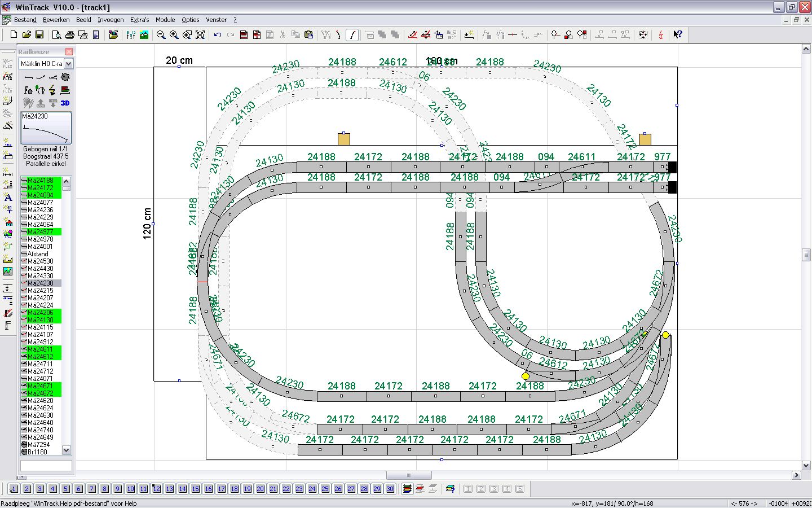Open print preview icon
Screen dimensions: 812x508
point(57,35)
